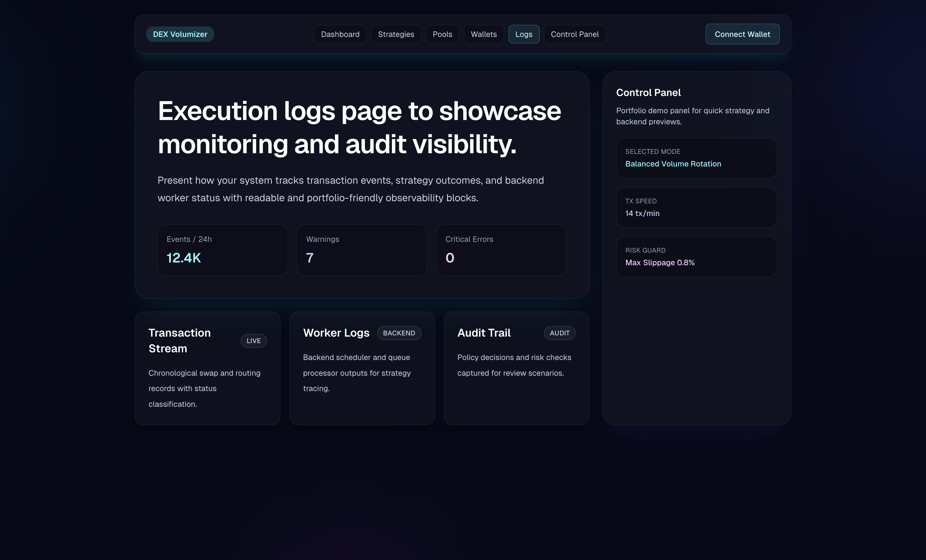Click the Policy decisions and risk checks text

[x=514, y=365]
